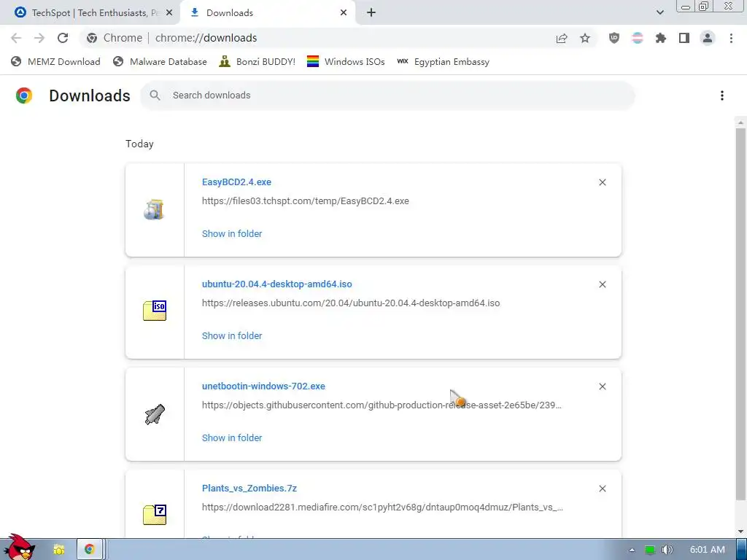Screen dimensions: 747x560
Task: Open a new tab with plus button
Action: [371, 12]
